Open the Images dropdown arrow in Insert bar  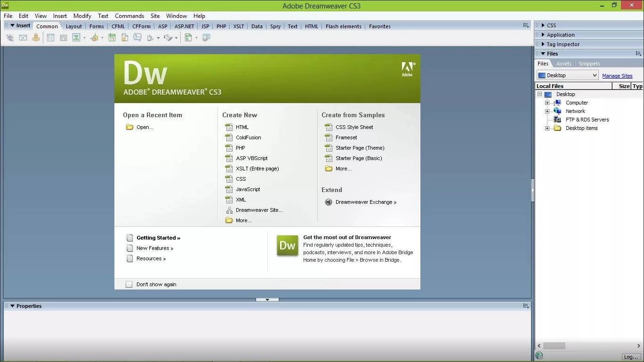pyautogui.click(x=84, y=38)
